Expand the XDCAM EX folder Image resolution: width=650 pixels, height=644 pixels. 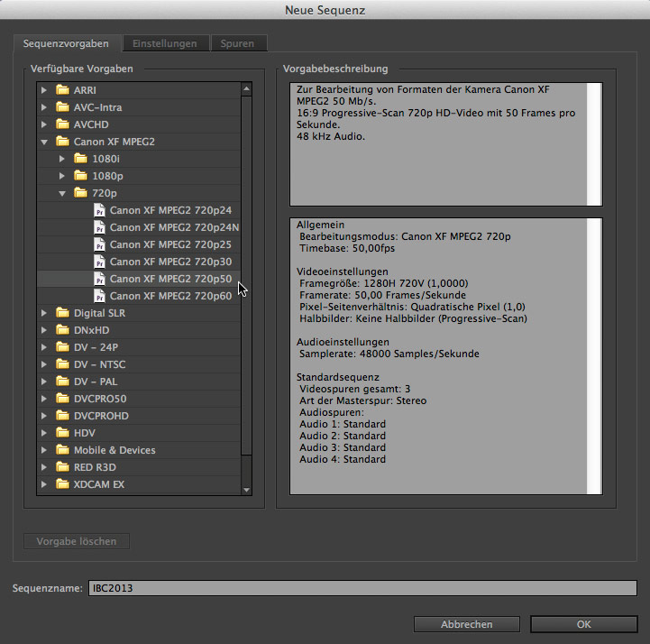[x=44, y=484]
